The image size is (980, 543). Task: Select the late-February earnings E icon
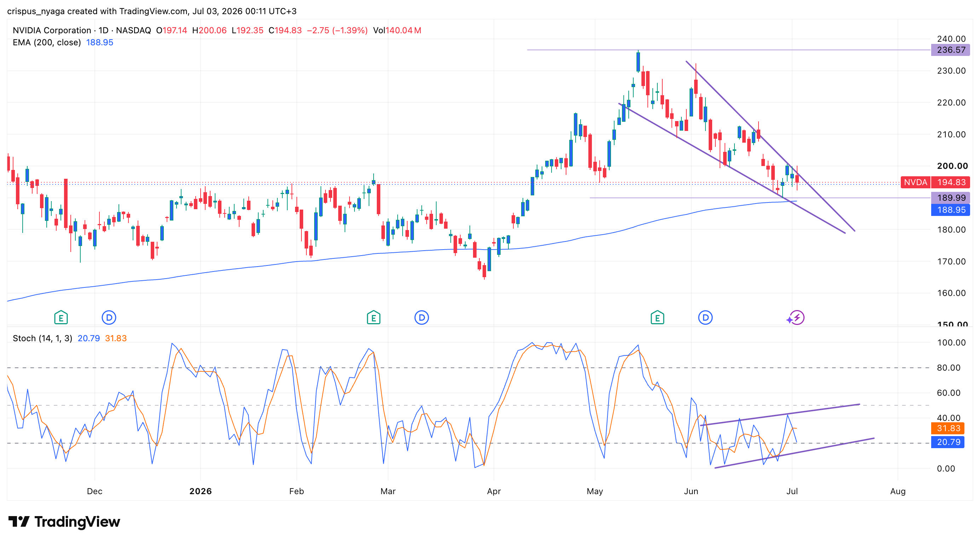(x=373, y=318)
